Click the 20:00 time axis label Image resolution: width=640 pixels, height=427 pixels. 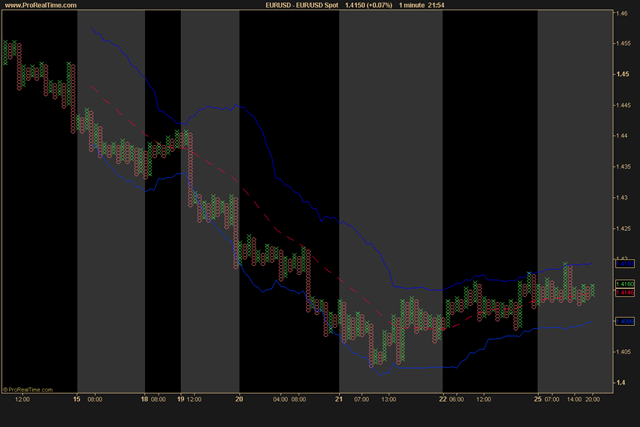pyautogui.click(x=593, y=399)
